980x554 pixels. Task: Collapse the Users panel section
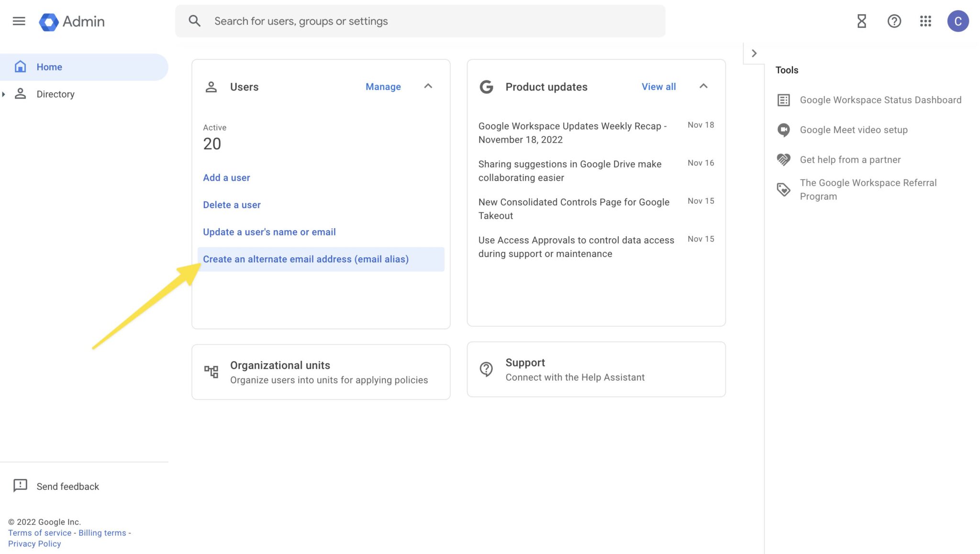click(428, 86)
